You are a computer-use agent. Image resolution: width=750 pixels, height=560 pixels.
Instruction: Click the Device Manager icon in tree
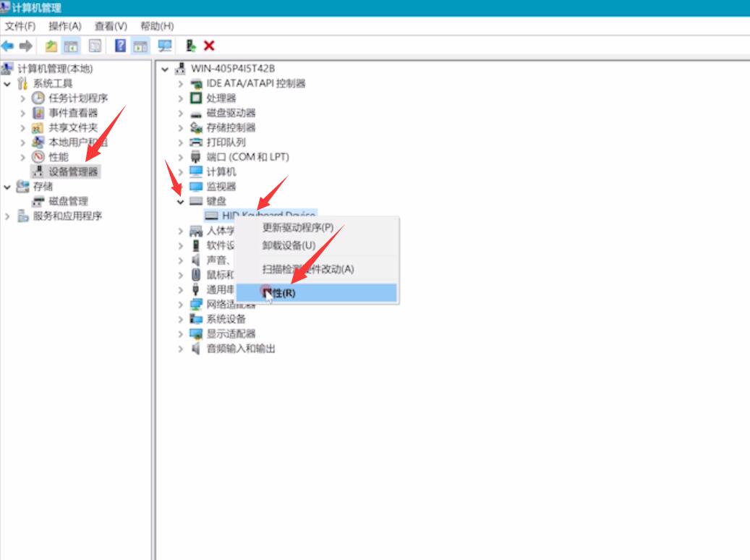click(38, 171)
